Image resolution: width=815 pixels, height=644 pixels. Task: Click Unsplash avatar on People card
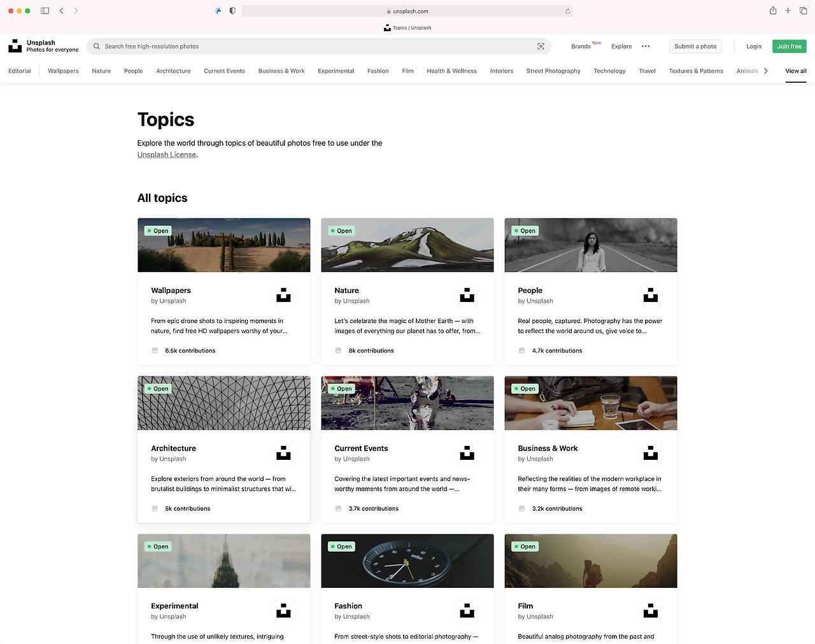tap(651, 296)
